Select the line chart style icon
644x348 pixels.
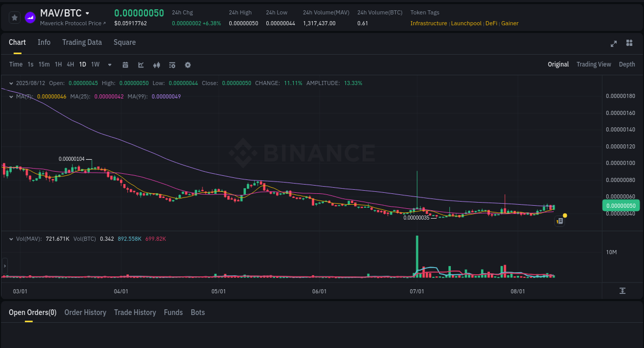[x=140, y=64]
